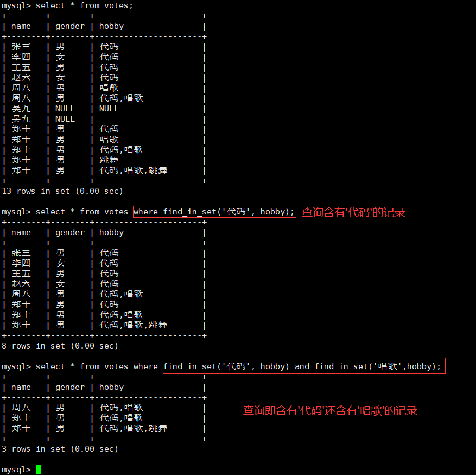Click name '张三' in the 8-row result
This screenshot has width=476, height=475.
tap(21, 252)
